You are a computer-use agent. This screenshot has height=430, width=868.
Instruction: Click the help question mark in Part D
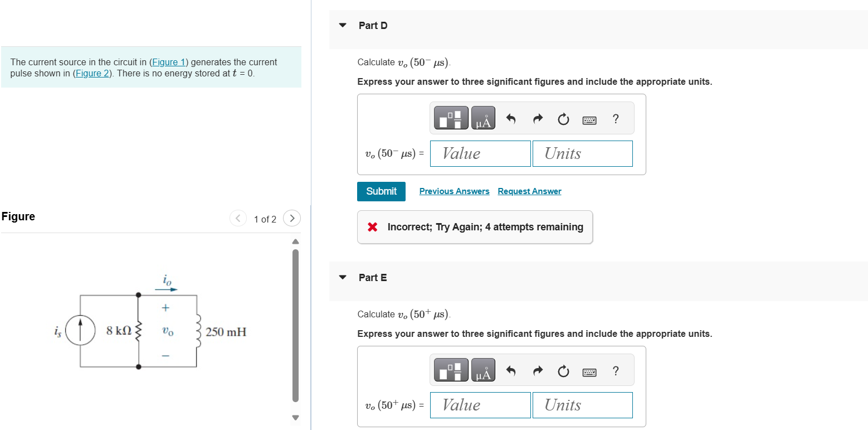(616, 119)
